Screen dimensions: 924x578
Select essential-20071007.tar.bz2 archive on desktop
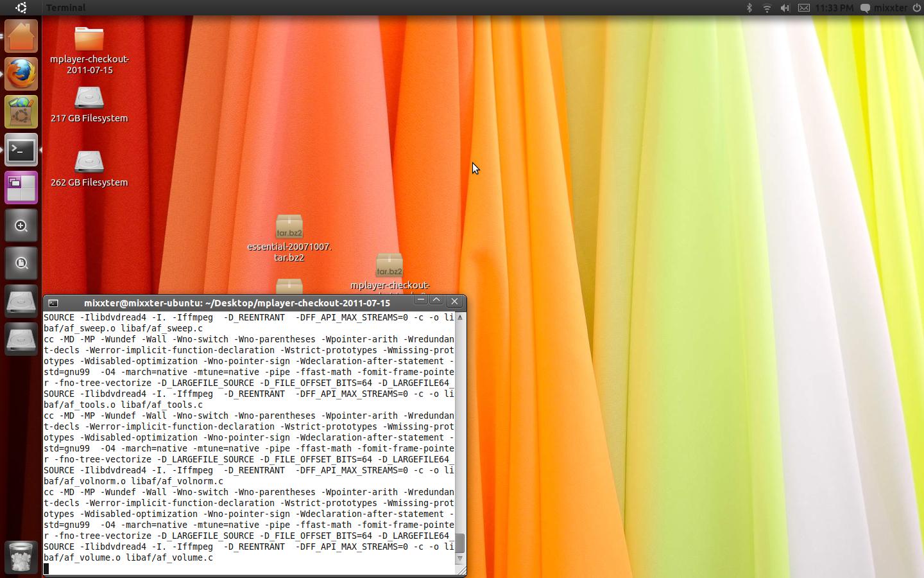tap(289, 239)
